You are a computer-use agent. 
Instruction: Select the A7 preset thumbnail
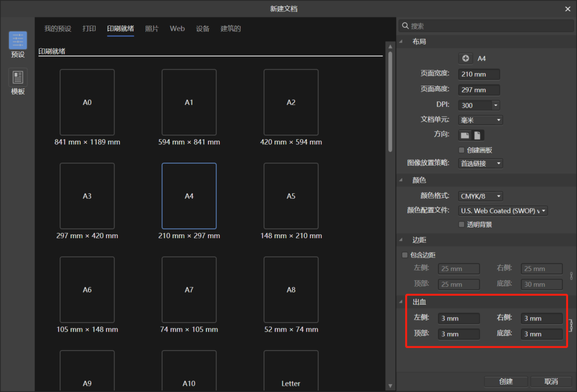pos(189,289)
